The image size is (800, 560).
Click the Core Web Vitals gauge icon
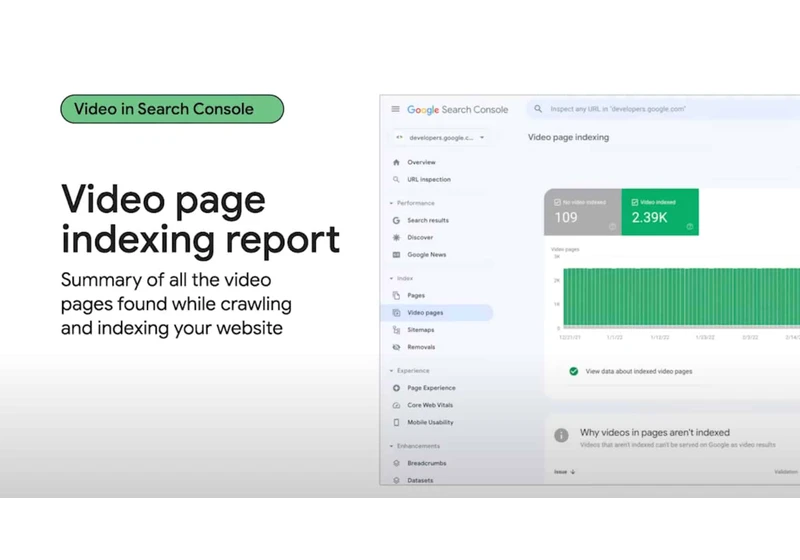coord(396,405)
